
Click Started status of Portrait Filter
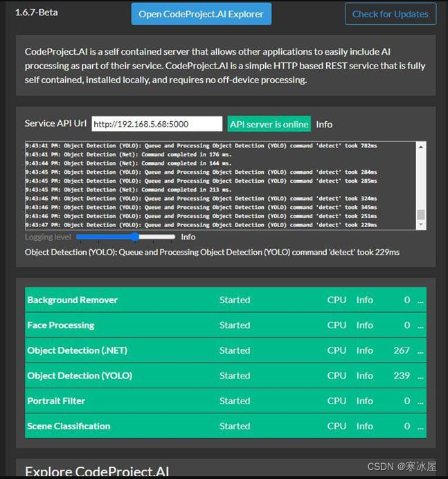(x=235, y=401)
